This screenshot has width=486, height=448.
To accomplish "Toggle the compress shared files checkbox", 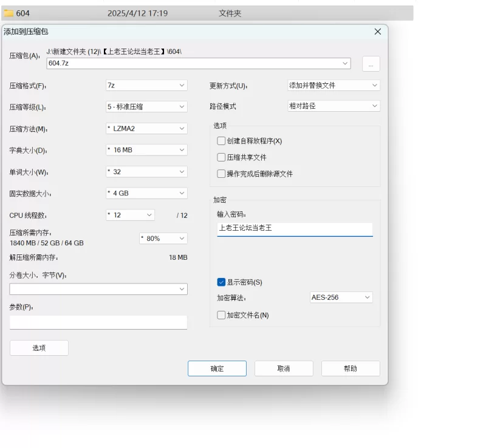I will 221,157.
